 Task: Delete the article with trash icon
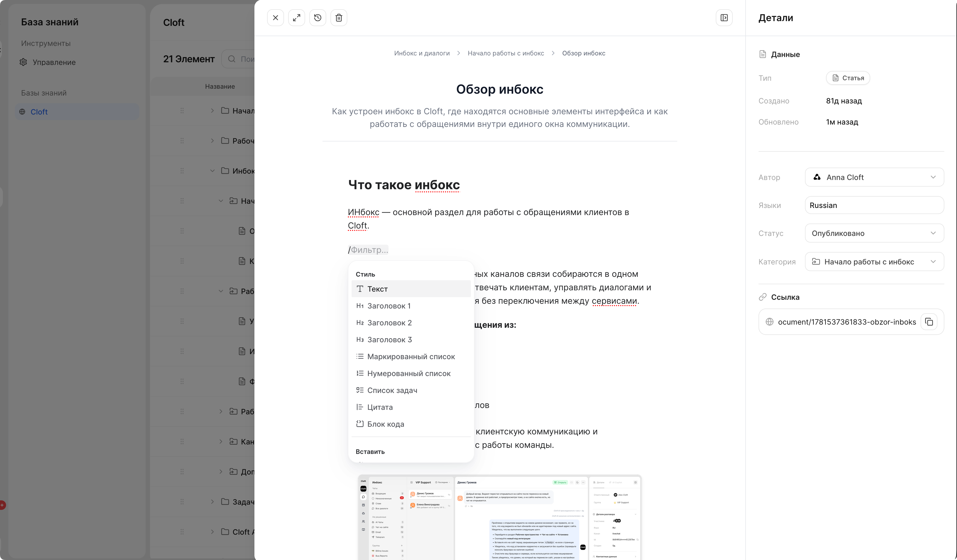coord(339,18)
